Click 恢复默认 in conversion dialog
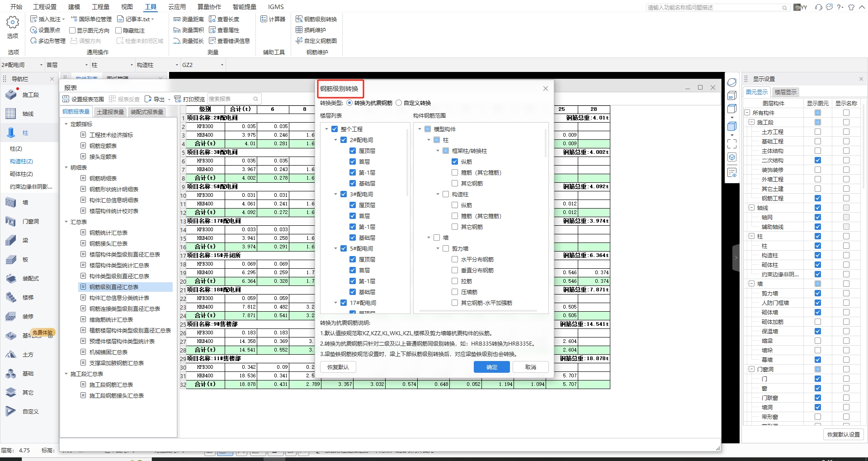This screenshot has height=461, width=868. coord(338,367)
